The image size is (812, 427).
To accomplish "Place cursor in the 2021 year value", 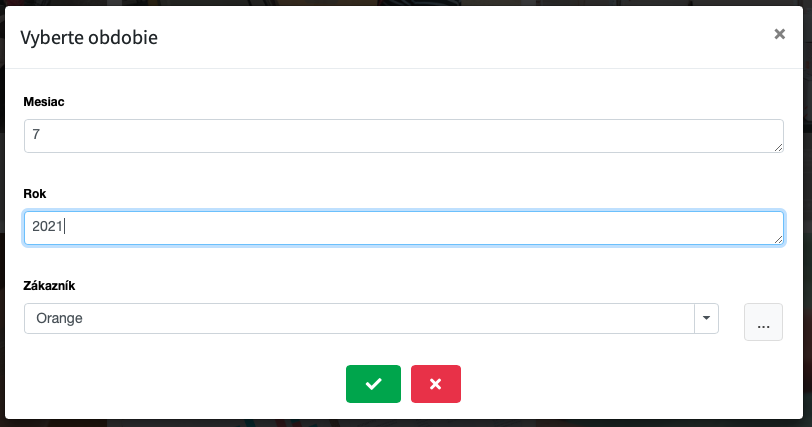I will (x=47, y=227).
